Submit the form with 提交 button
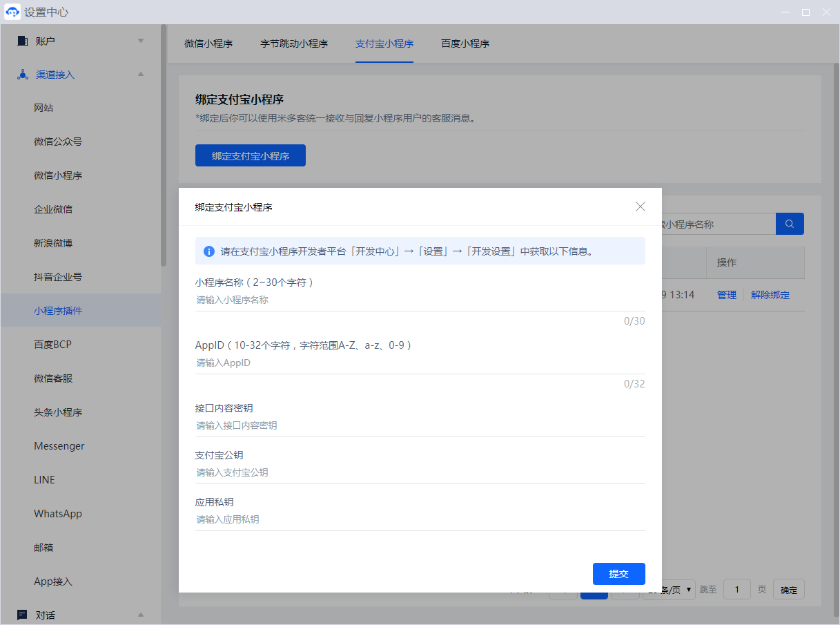 coord(618,574)
